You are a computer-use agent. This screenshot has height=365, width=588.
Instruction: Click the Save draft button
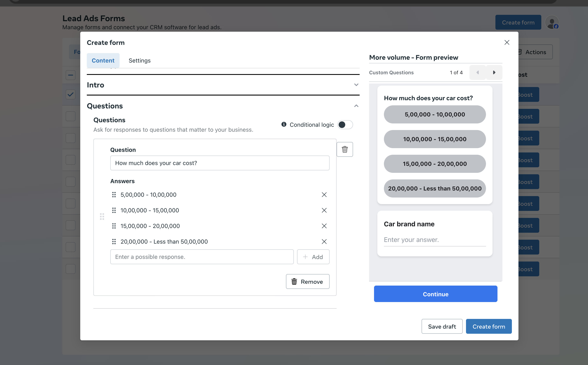pos(442,326)
